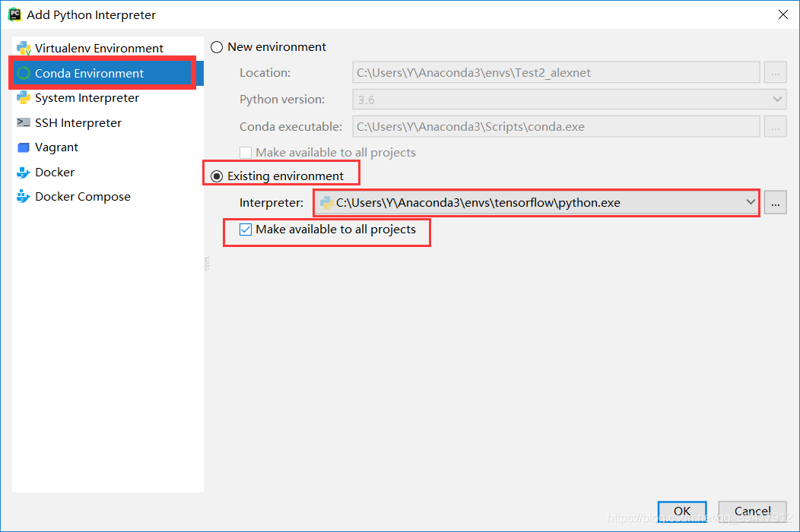Uncheck Make available to all projects
800x532 pixels.
click(244, 229)
